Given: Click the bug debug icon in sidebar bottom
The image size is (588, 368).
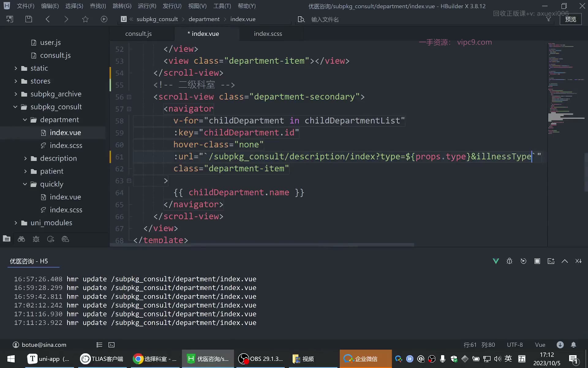Looking at the screenshot, I should 36,239.
